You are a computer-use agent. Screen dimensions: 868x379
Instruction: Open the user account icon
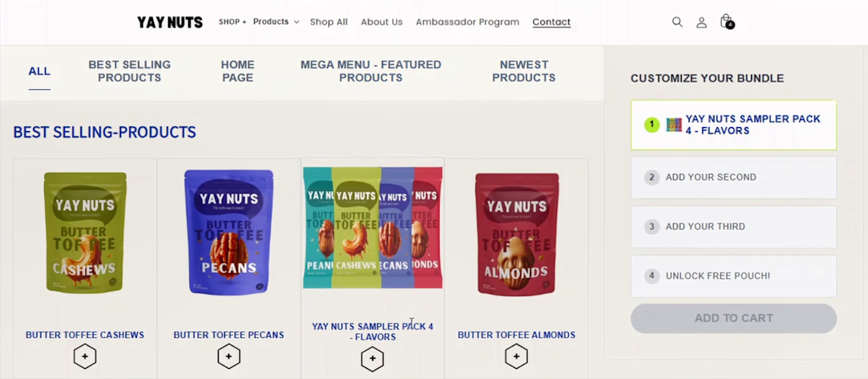[x=702, y=22]
